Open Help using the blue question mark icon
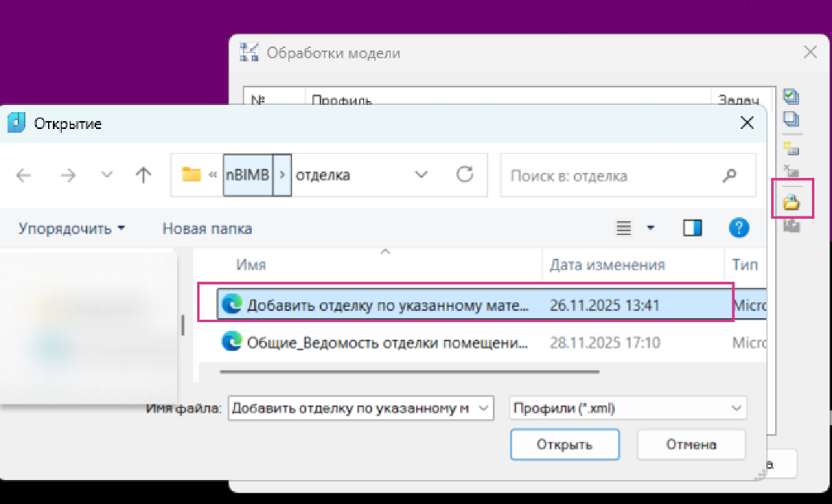Image resolution: width=832 pixels, height=504 pixels. point(738,228)
